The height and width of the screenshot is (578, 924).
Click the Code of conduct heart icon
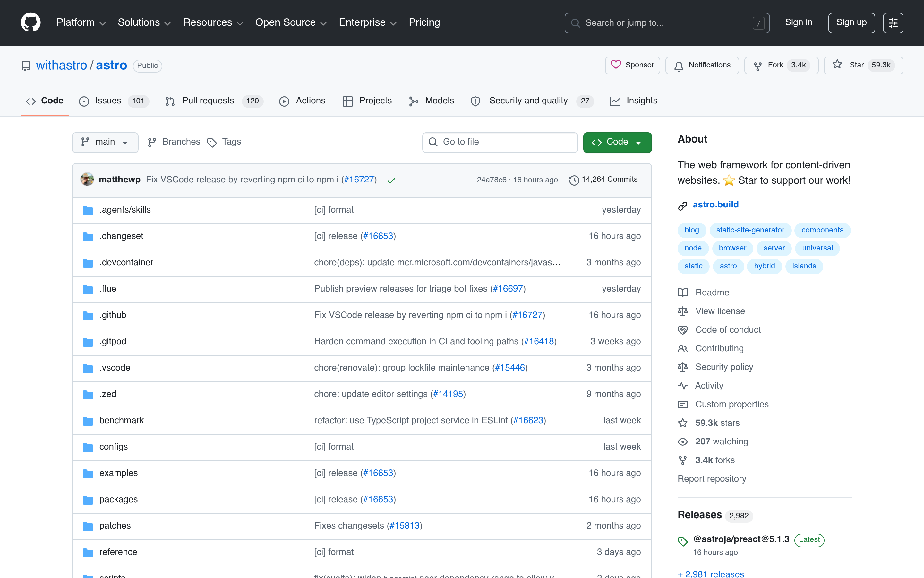pyautogui.click(x=683, y=330)
